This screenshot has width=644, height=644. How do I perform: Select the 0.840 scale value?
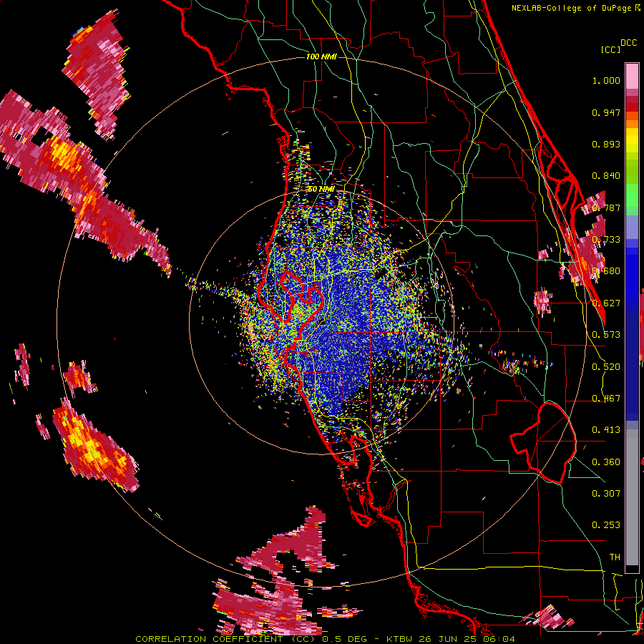[x=606, y=176]
